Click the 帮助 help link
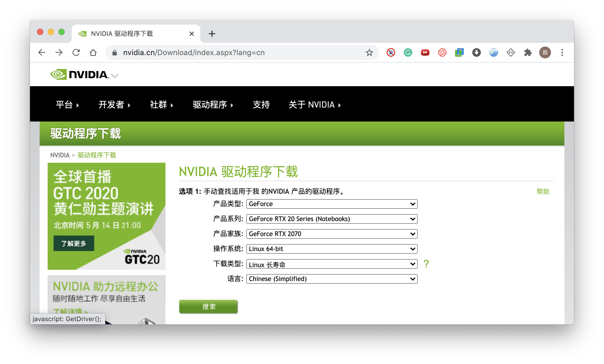 (543, 192)
